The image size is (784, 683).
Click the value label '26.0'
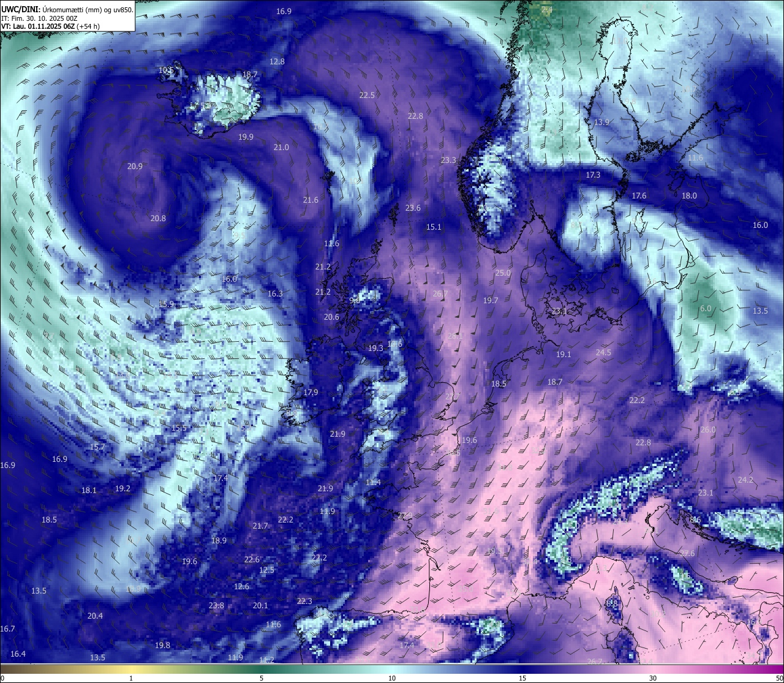click(x=707, y=430)
